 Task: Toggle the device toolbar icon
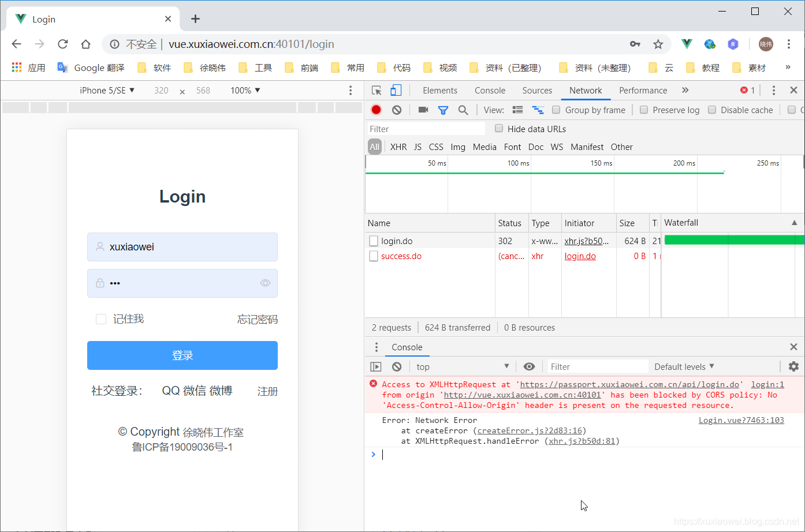(395, 90)
